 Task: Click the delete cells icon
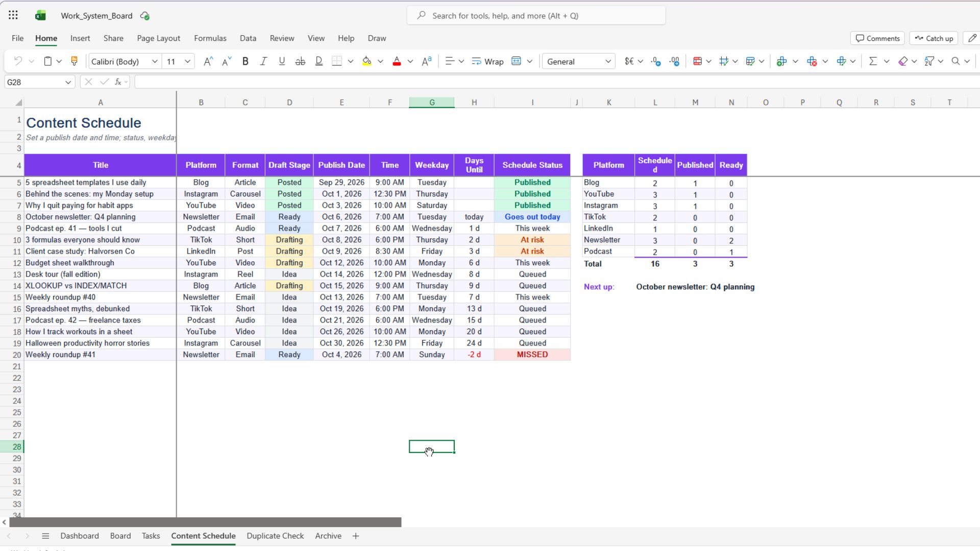point(812,61)
